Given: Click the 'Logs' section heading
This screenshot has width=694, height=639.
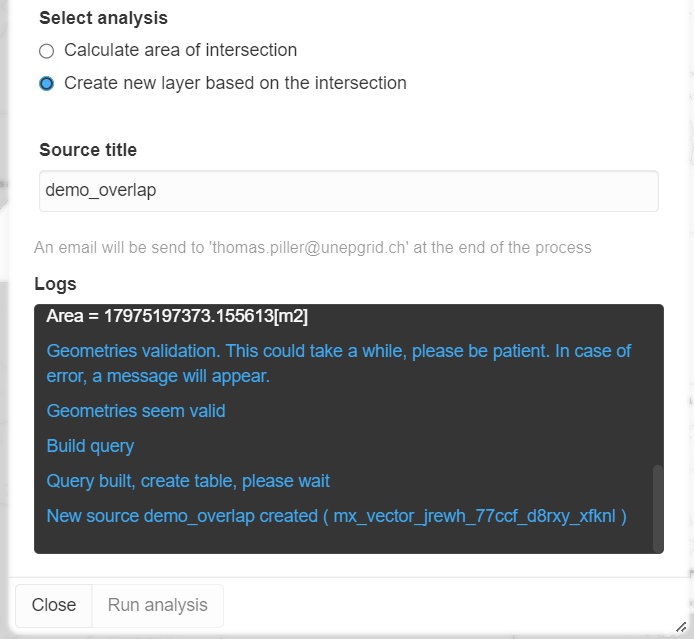Looking at the screenshot, I should pos(55,284).
